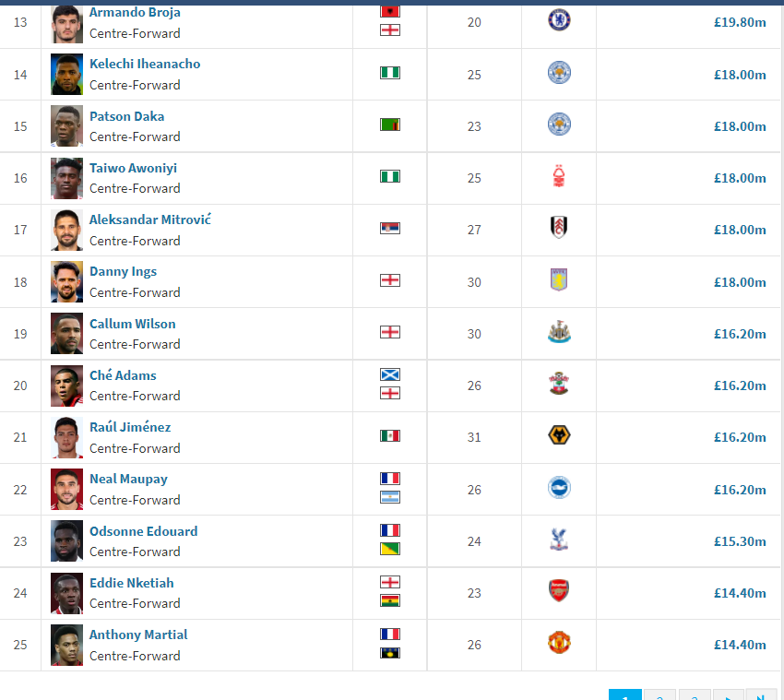The width and height of the screenshot is (784, 700).
Task: Open Neal Maupay's player page
Action: (128, 479)
